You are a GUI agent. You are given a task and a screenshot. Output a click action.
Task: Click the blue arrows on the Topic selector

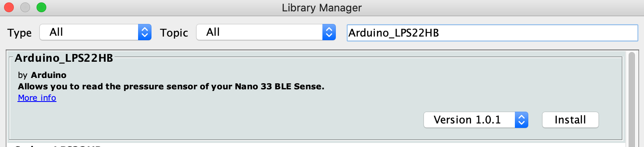pyautogui.click(x=329, y=32)
